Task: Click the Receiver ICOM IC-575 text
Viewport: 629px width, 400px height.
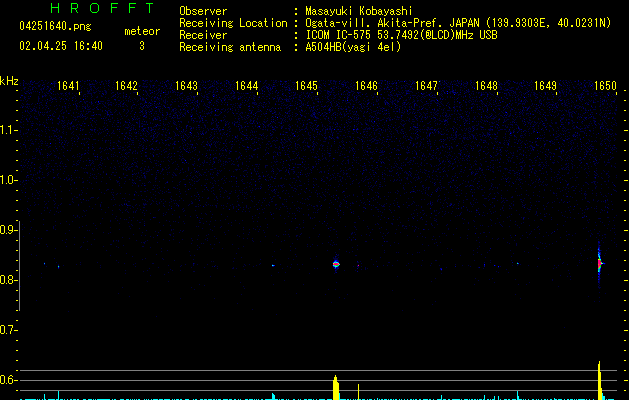Action: (402, 35)
